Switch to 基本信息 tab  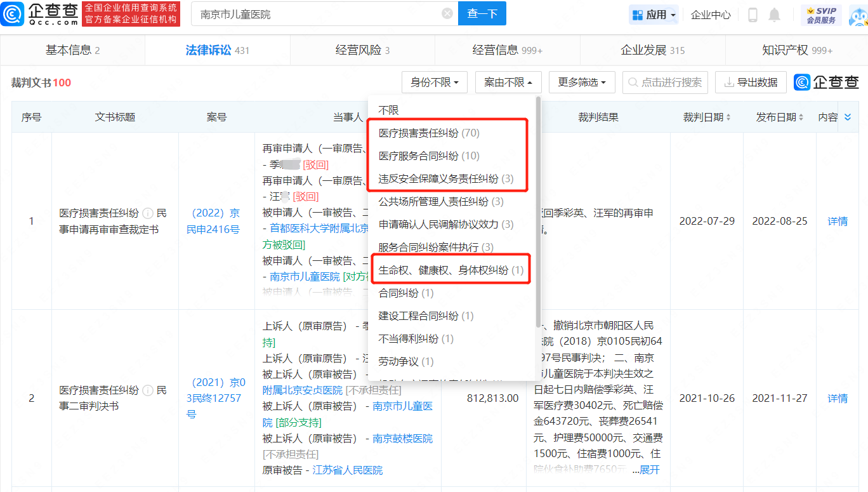(72, 50)
